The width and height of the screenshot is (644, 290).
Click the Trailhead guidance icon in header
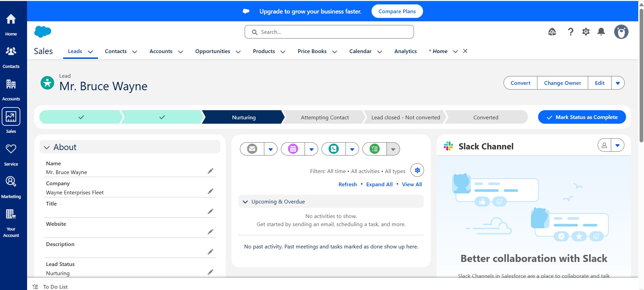552,32
